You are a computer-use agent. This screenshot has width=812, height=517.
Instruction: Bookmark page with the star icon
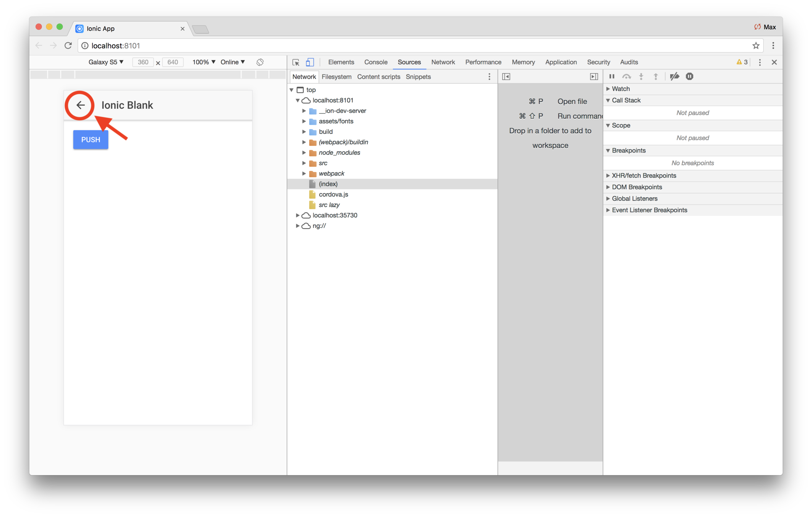pyautogui.click(x=756, y=46)
